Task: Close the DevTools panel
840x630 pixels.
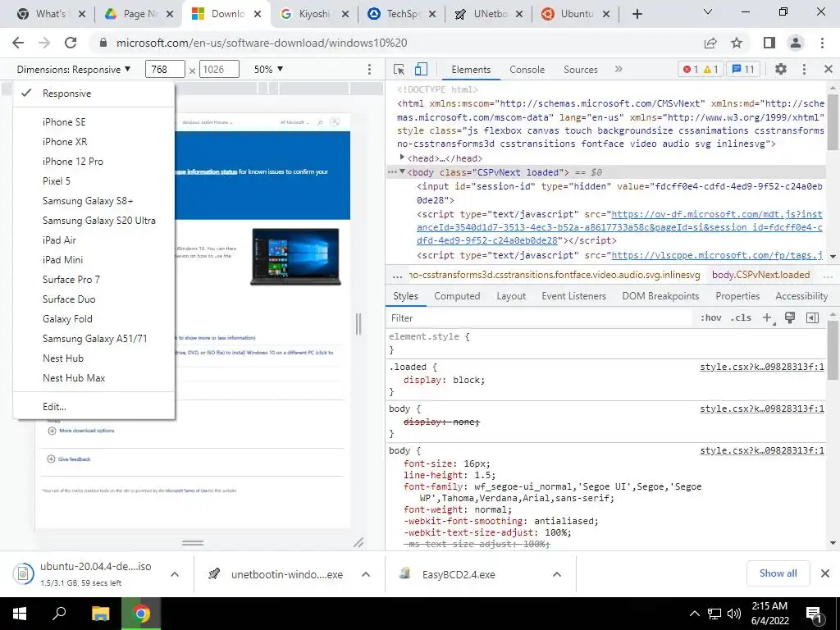Action: pyautogui.click(x=829, y=69)
